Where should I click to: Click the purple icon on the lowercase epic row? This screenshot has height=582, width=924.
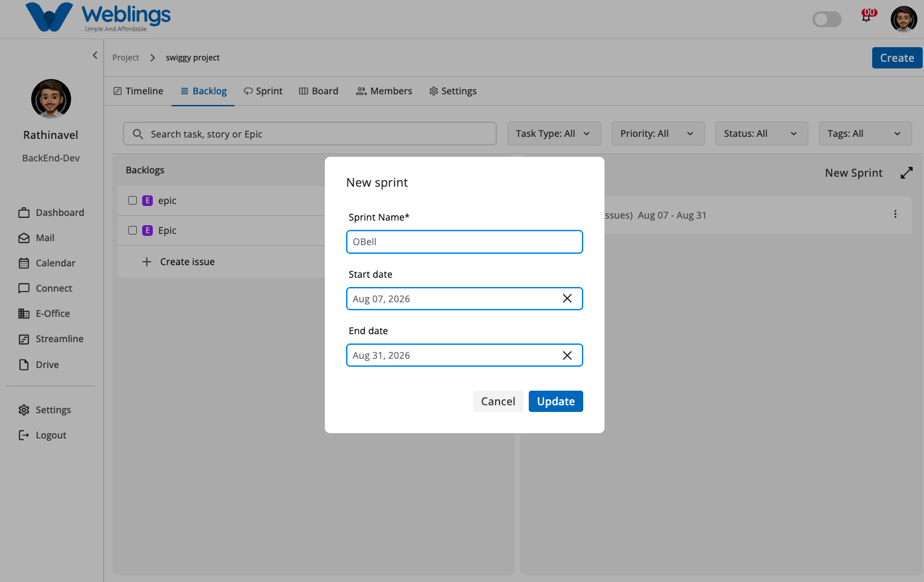(147, 201)
